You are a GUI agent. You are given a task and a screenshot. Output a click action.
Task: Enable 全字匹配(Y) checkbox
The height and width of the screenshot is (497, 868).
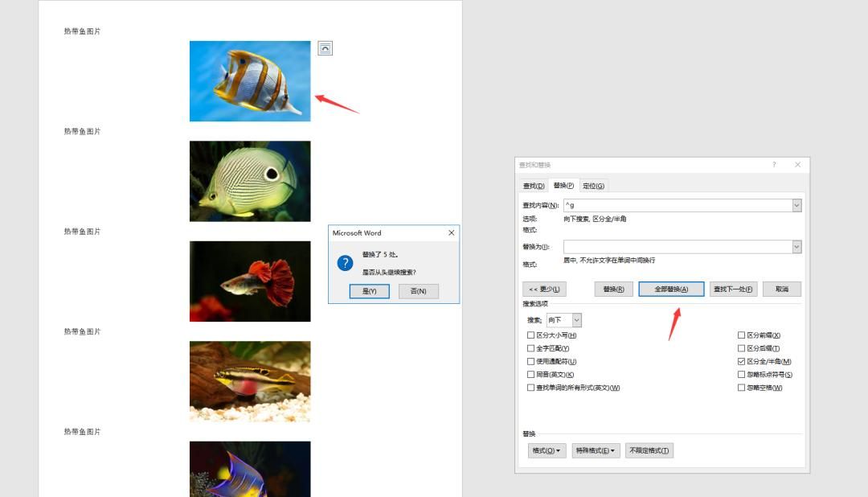[531, 348]
